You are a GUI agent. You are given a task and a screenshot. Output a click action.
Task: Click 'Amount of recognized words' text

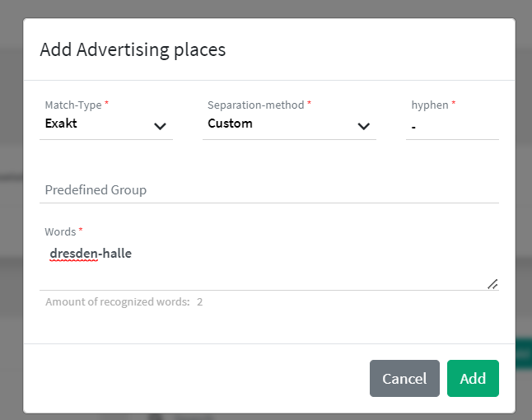(x=117, y=302)
